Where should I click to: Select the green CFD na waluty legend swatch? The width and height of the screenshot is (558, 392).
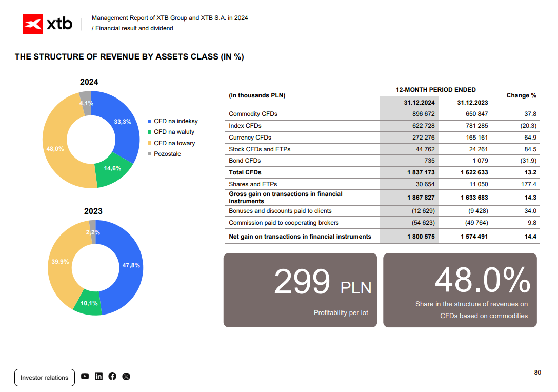coord(149,132)
